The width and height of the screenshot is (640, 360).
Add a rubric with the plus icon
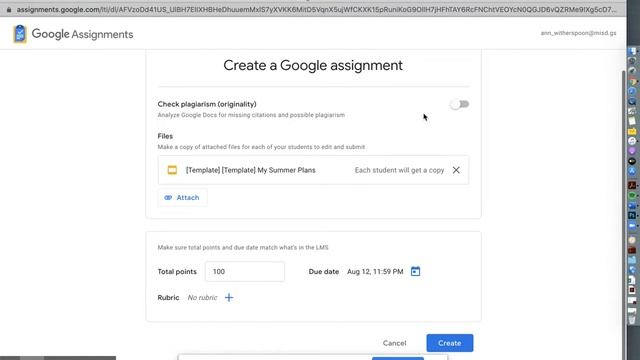click(x=229, y=298)
